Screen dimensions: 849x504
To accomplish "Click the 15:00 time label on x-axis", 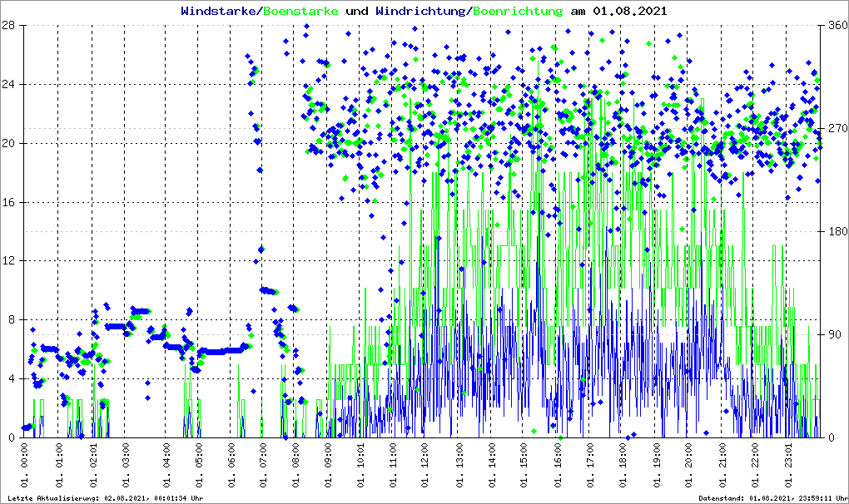I will [x=524, y=465].
